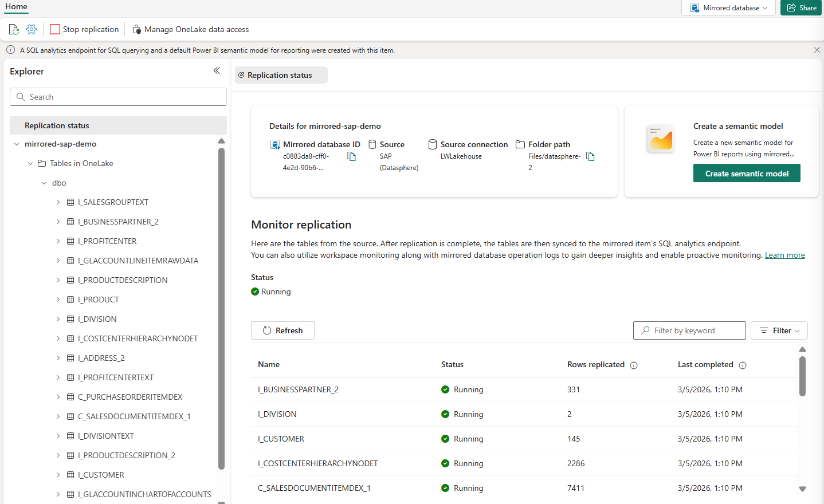824x504 pixels.
Task: Copy the Folder path value
Action: coord(590,156)
